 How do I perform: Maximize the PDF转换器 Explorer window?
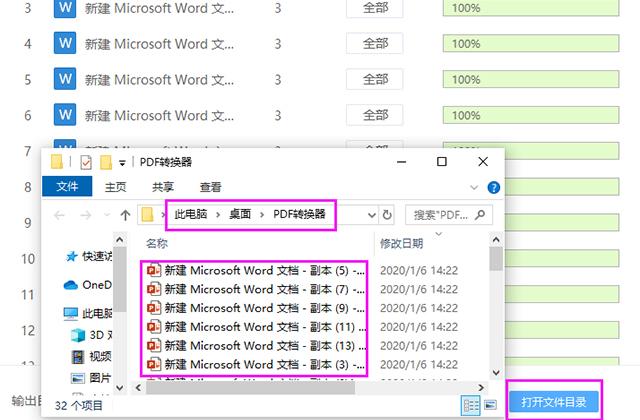(x=442, y=162)
